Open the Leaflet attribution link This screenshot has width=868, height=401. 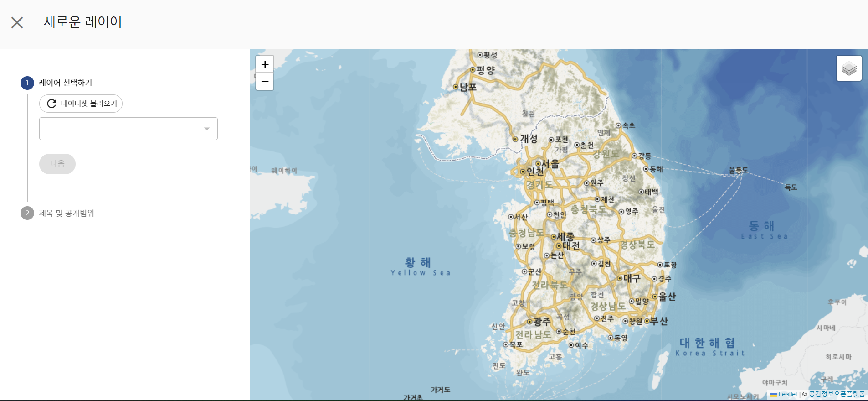787,394
